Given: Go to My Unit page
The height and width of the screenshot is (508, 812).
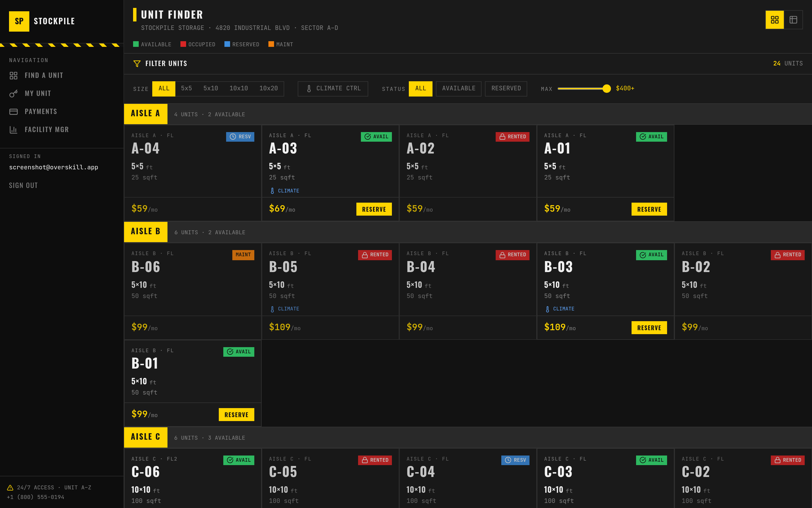Looking at the screenshot, I should click(62, 94).
